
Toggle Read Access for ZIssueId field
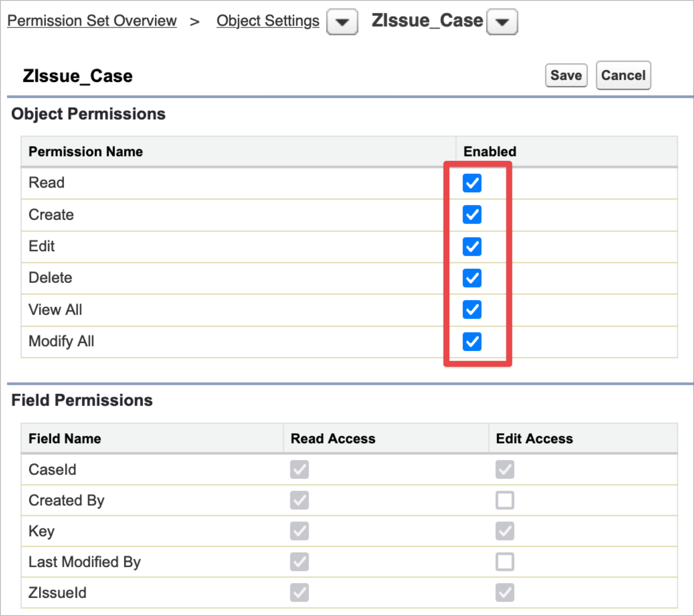(299, 593)
